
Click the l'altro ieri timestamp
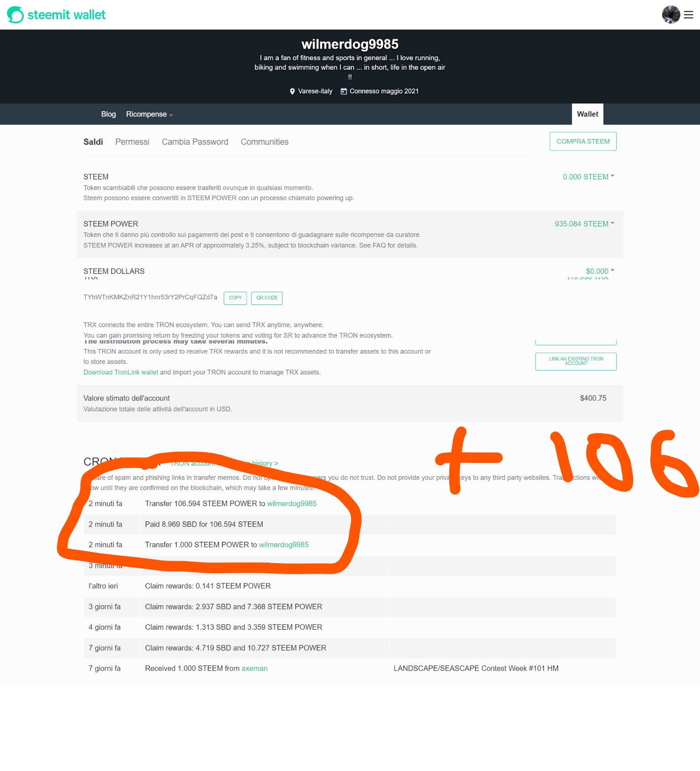[x=103, y=586]
